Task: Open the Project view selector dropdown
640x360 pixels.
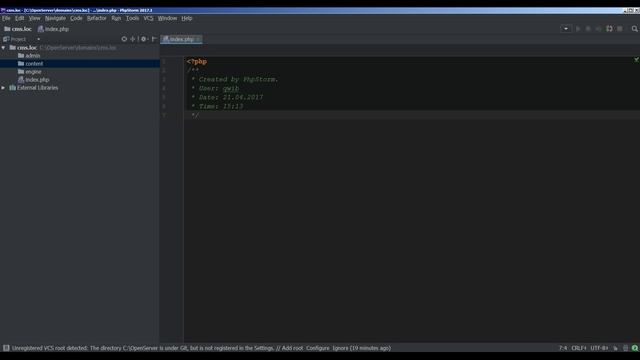Action: point(38,39)
